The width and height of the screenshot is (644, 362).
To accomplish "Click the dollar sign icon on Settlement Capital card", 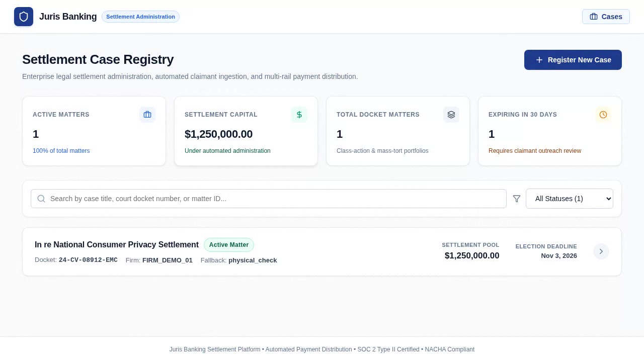I will (299, 115).
